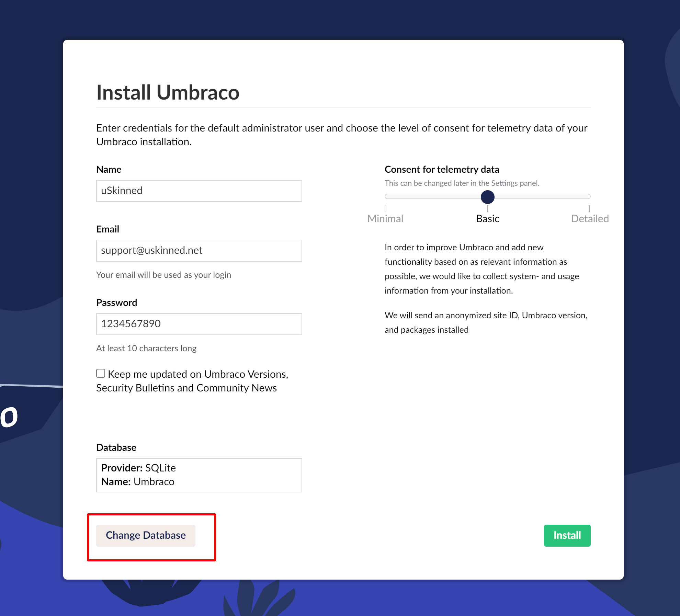Click the 'Your email will be used' hint
This screenshot has height=616, width=680.
163,275
